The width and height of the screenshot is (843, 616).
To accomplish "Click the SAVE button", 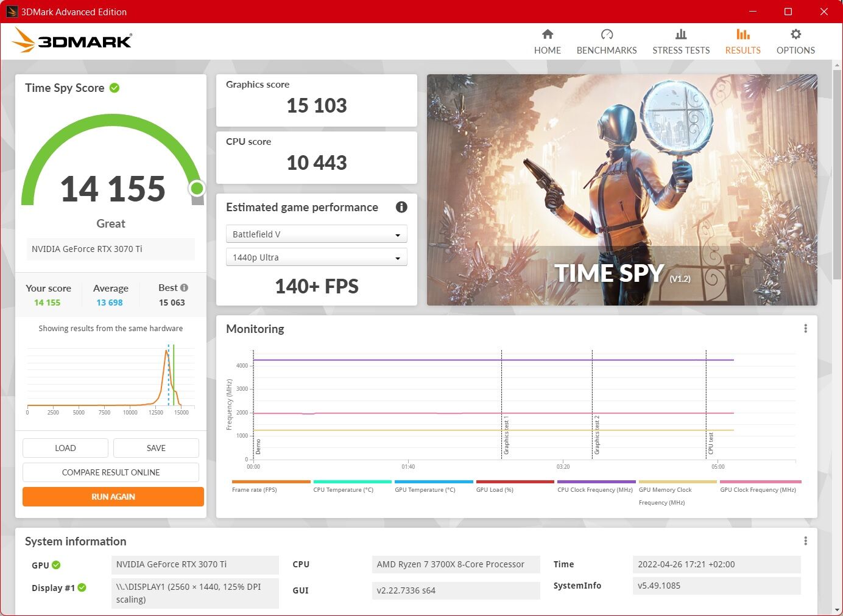I will [x=156, y=448].
